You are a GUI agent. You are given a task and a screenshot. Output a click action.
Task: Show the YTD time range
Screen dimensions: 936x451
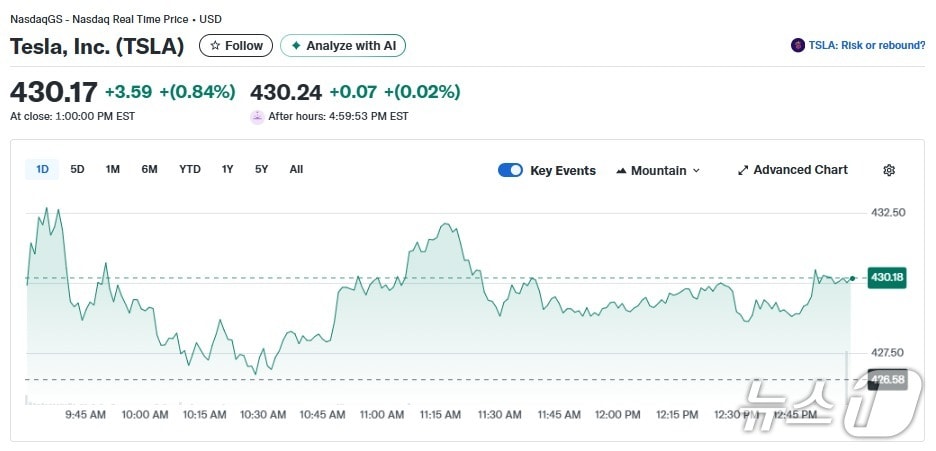[190, 170]
